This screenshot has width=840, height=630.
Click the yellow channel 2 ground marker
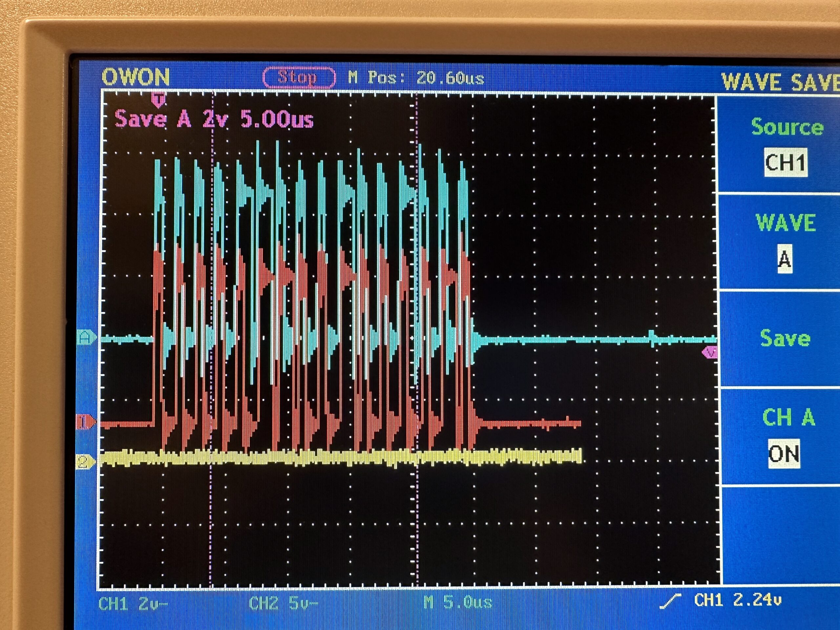(85, 462)
